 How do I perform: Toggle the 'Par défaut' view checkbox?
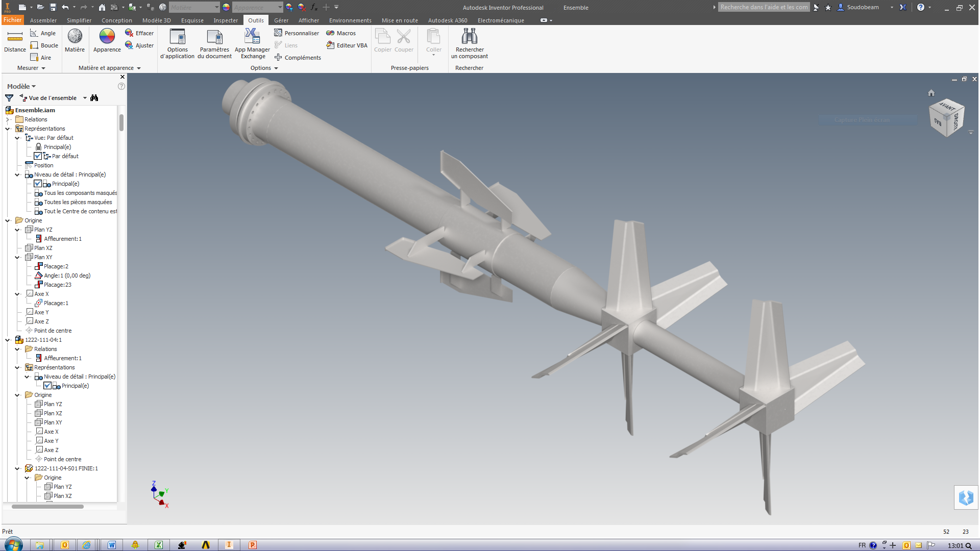[38, 156]
